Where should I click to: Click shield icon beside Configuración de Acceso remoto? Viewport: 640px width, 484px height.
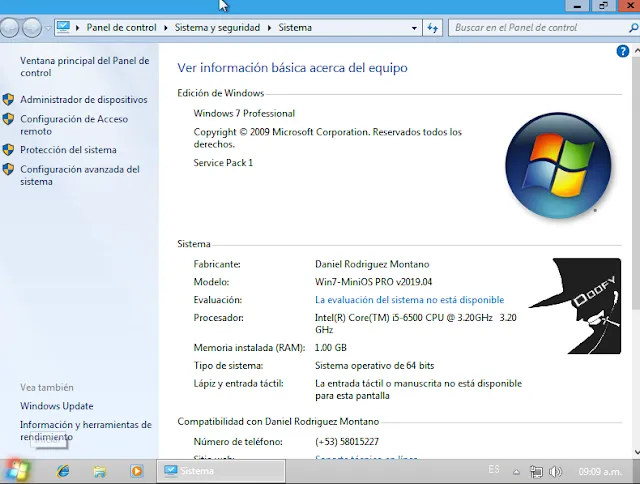8,119
